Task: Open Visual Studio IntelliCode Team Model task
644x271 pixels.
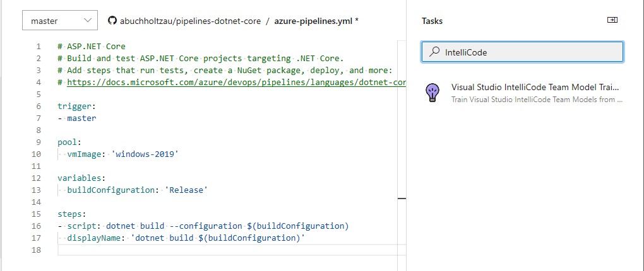Action: click(x=535, y=88)
